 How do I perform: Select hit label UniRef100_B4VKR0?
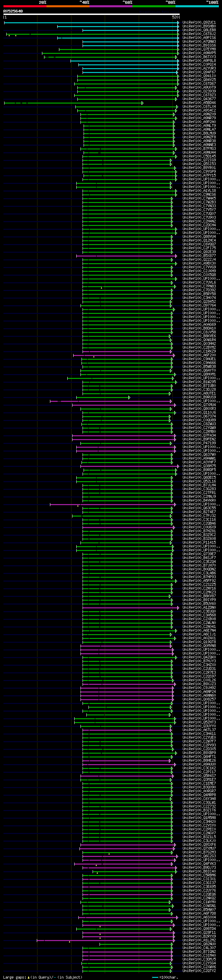[x=199, y=501]
